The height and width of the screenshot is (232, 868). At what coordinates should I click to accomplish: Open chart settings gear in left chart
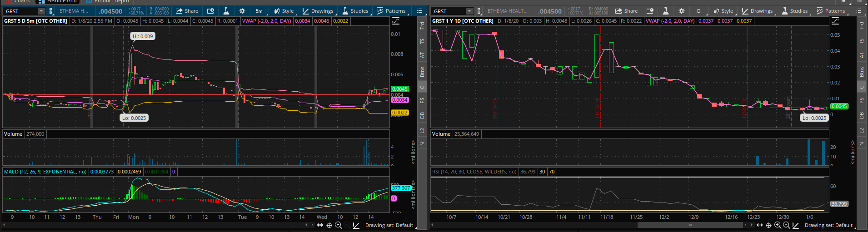[242, 11]
